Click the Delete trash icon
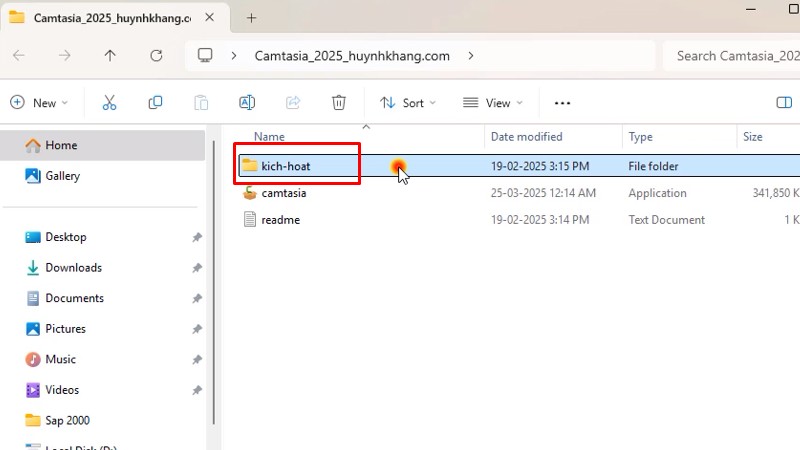800x450 pixels. pos(339,103)
